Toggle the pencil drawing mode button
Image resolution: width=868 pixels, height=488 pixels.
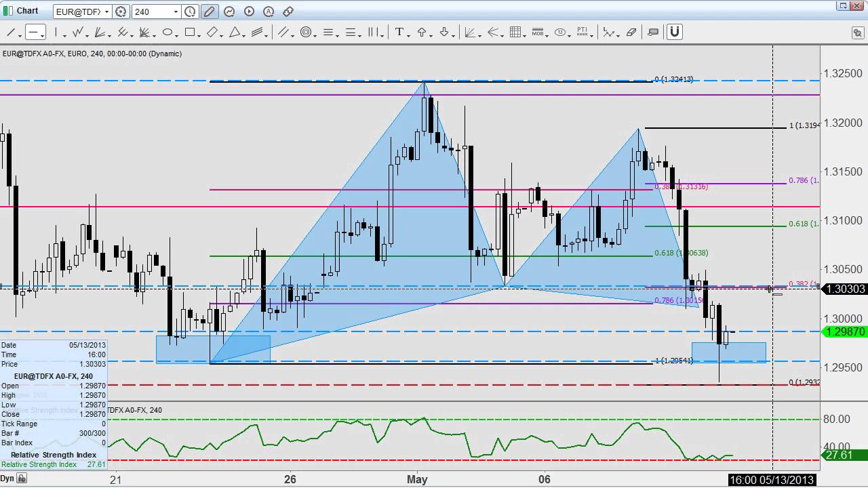pos(210,12)
